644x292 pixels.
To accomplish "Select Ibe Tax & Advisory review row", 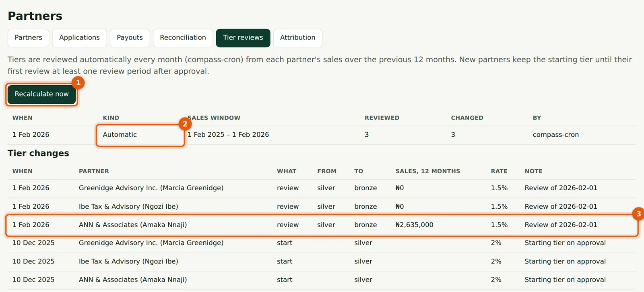I will [x=322, y=207].
